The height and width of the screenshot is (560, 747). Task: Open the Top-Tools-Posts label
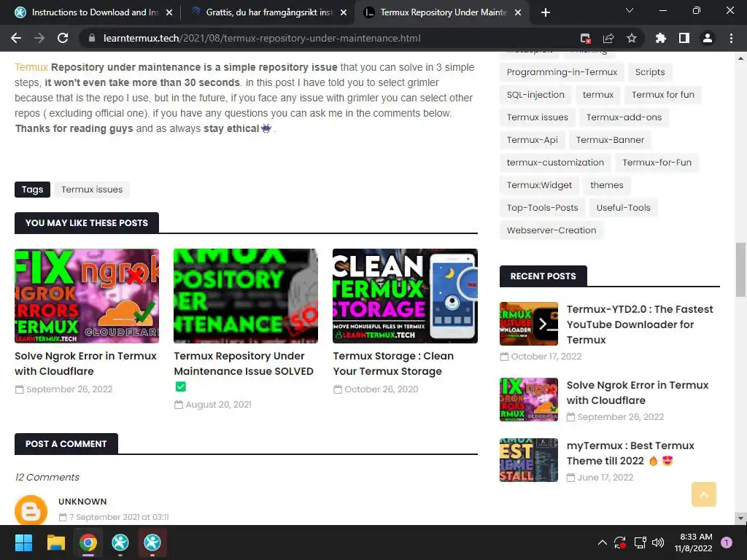click(542, 208)
